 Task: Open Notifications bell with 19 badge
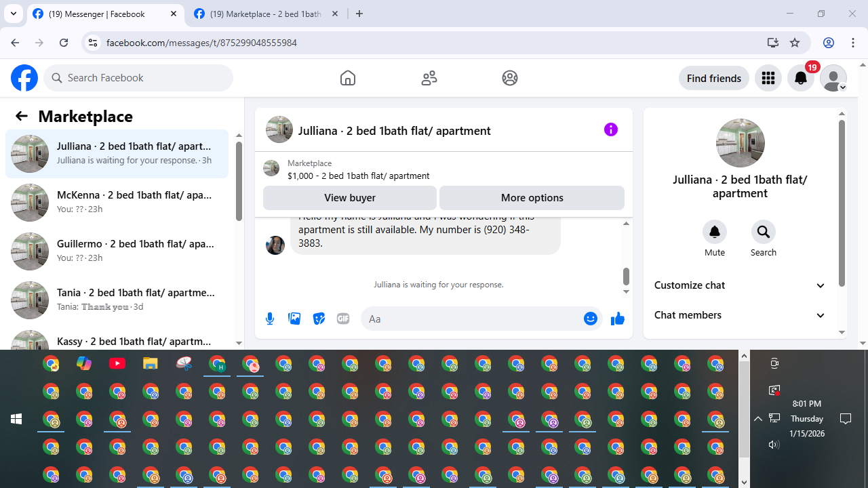pyautogui.click(x=801, y=78)
